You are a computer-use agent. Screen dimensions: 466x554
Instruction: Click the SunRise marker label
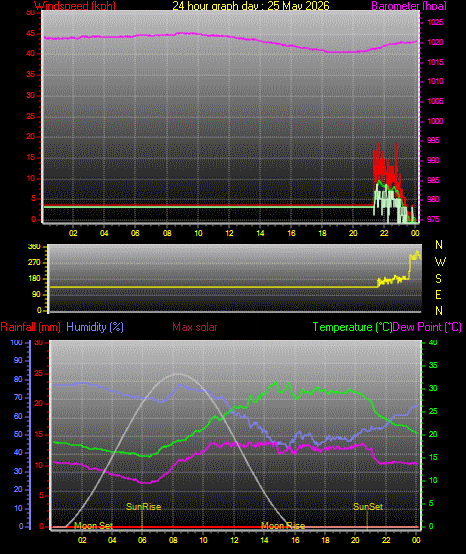click(143, 507)
